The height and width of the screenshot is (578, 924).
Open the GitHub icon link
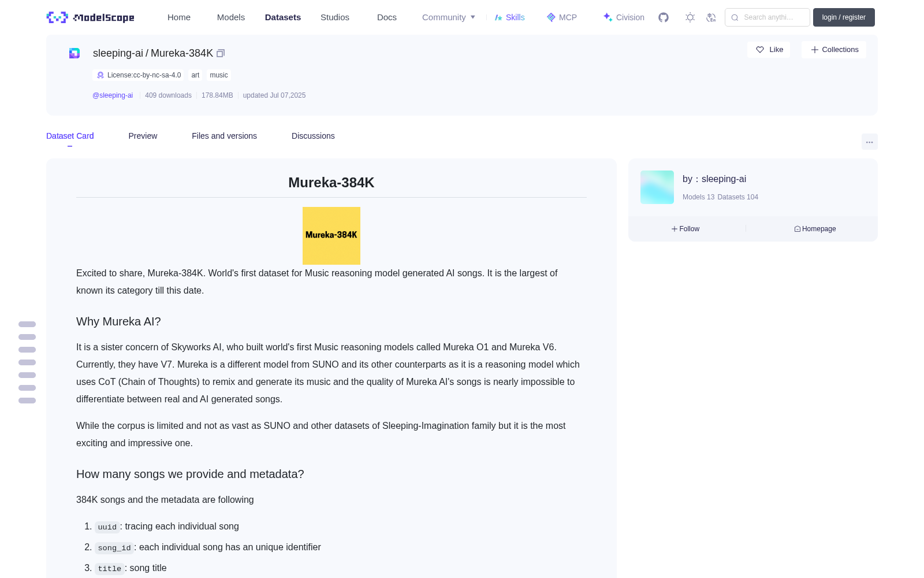[664, 17]
